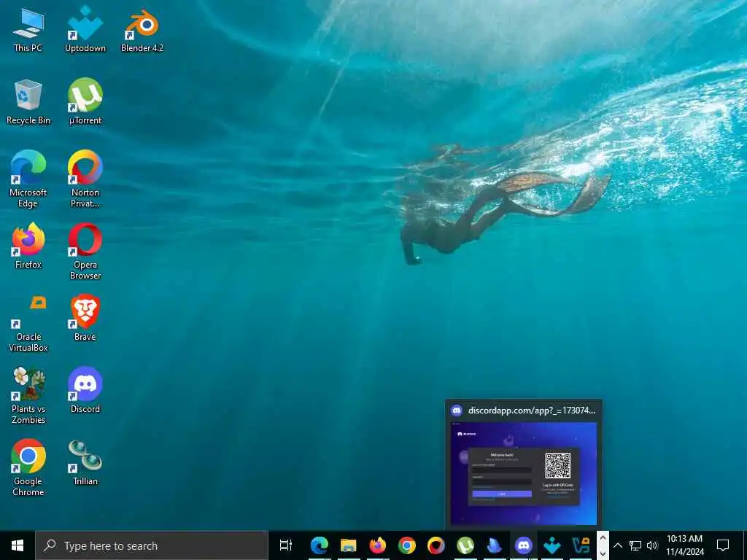The width and height of the screenshot is (747, 560).
Task: Open the This PC desktop icon
Action: [28, 29]
